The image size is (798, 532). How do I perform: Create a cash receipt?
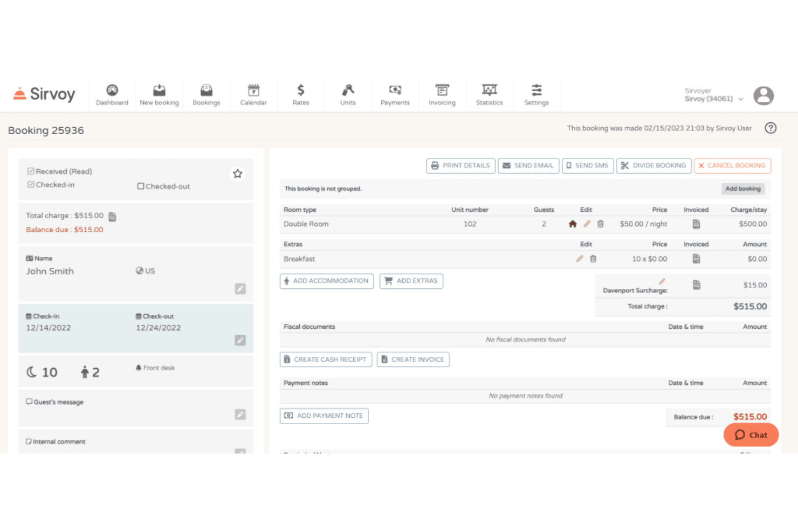[326, 360]
